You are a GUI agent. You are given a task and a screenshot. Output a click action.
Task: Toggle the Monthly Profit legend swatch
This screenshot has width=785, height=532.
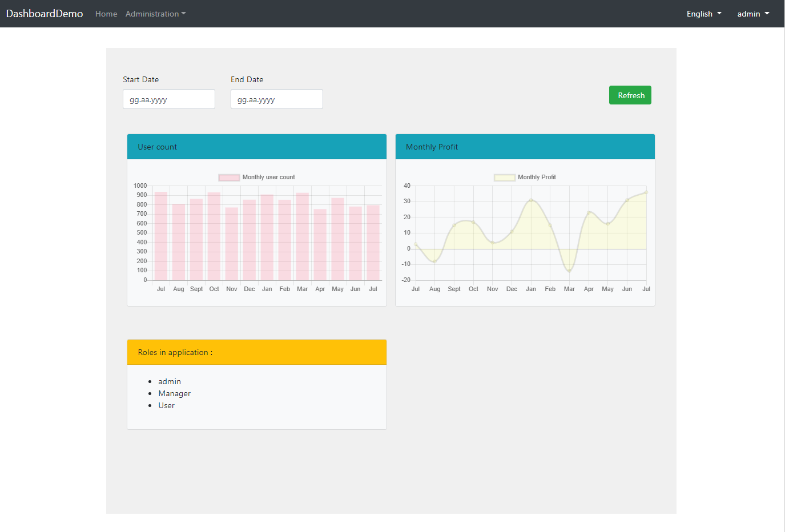pos(504,178)
